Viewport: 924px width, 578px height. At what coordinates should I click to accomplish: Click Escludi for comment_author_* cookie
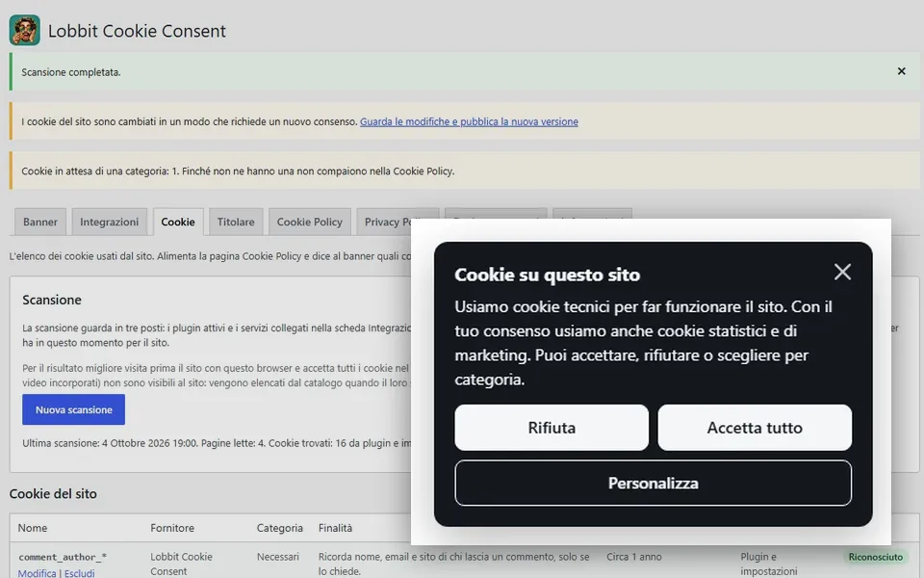click(x=80, y=572)
